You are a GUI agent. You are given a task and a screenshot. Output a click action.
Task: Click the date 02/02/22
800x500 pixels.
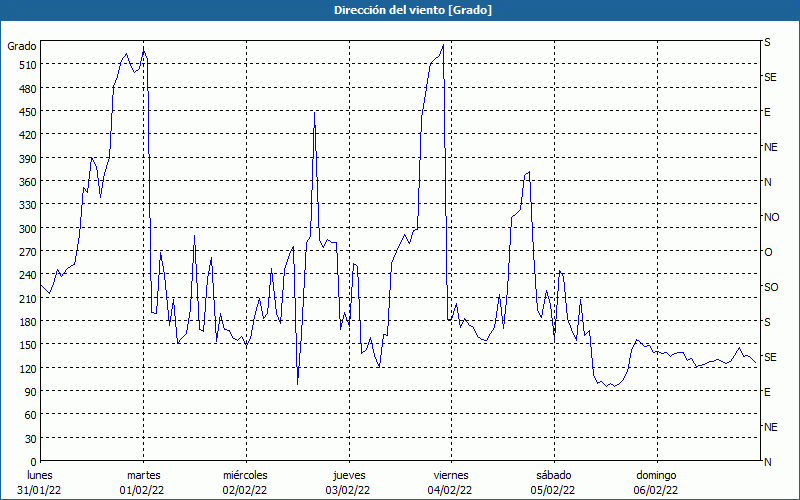click(245, 490)
